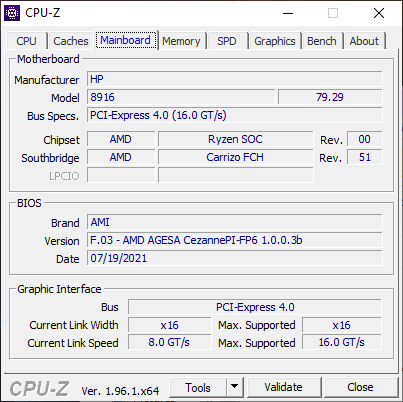
Task: Click the Southbridge Carrizo FCH field
Action: 235,157
